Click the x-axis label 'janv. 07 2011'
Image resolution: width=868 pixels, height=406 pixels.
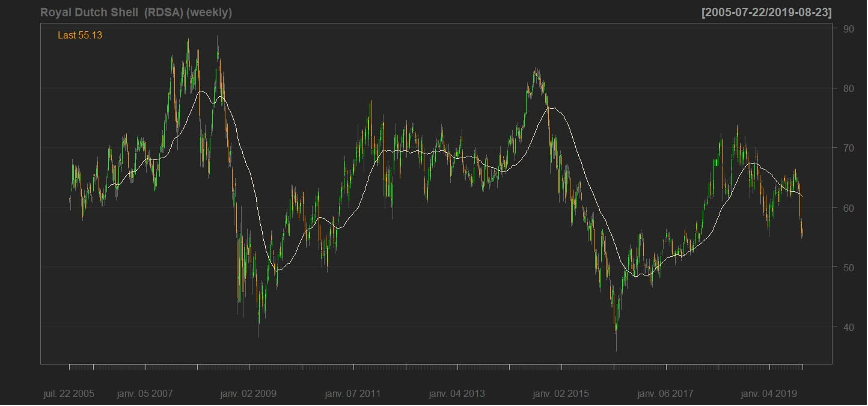pyautogui.click(x=353, y=394)
